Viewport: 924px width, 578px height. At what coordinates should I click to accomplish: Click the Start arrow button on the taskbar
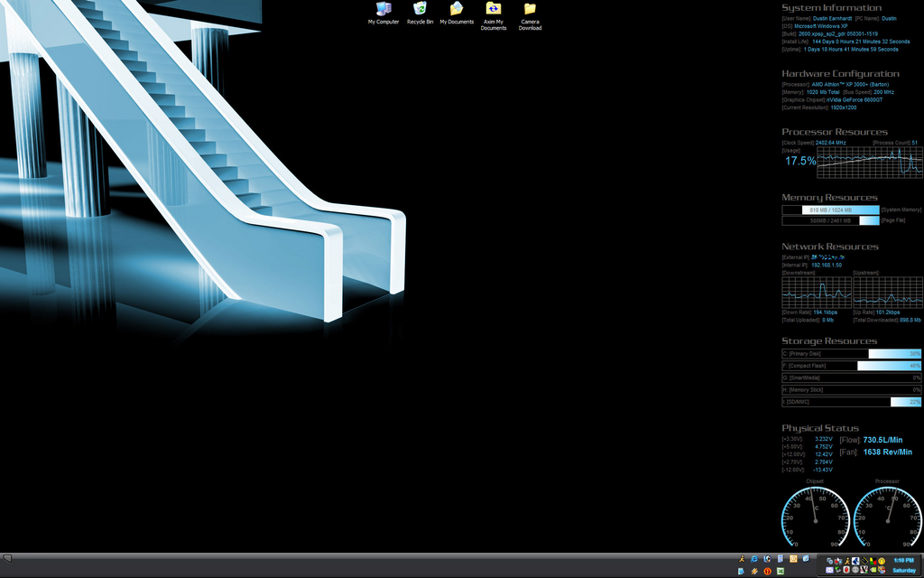[x=7, y=558]
